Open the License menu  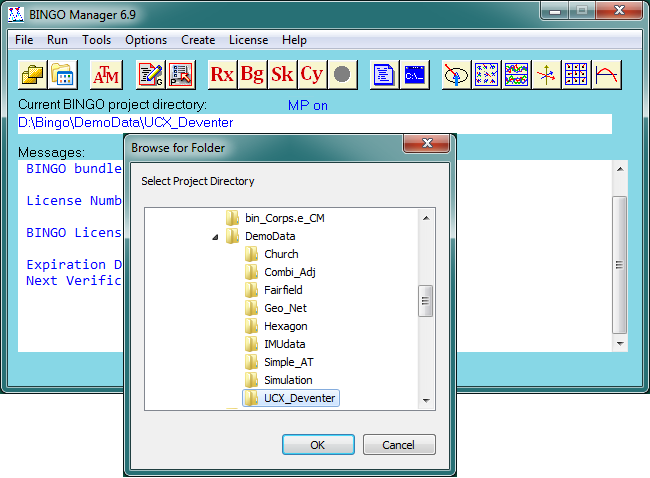248,40
